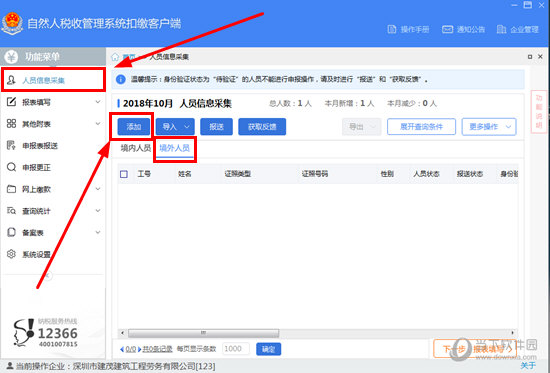Click the 企业管理 building icon
The image size is (550, 373).
tap(501, 29)
